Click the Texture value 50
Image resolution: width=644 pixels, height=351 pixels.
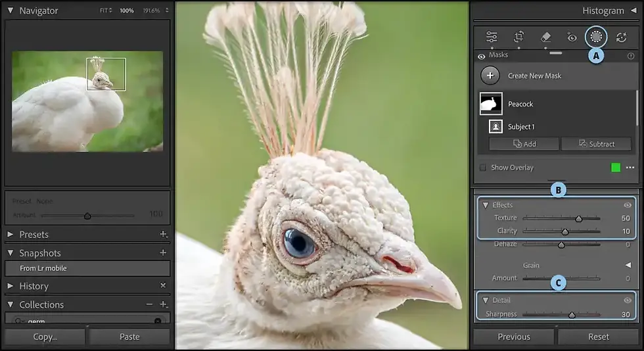[626, 218]
